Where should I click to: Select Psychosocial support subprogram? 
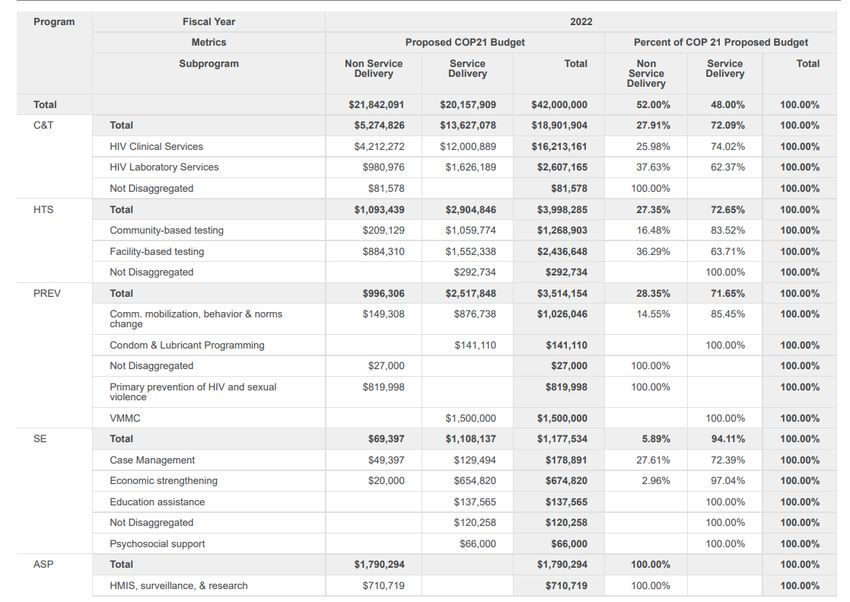[x=157, y=543]
